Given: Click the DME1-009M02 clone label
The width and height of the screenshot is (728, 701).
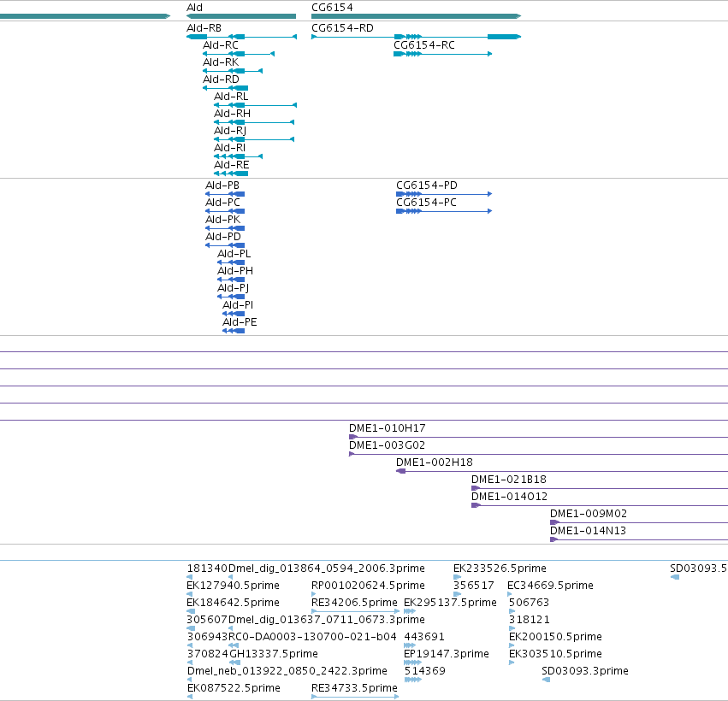Looking at the screenshot, I should pyautogui.click(x=589, y=514).
